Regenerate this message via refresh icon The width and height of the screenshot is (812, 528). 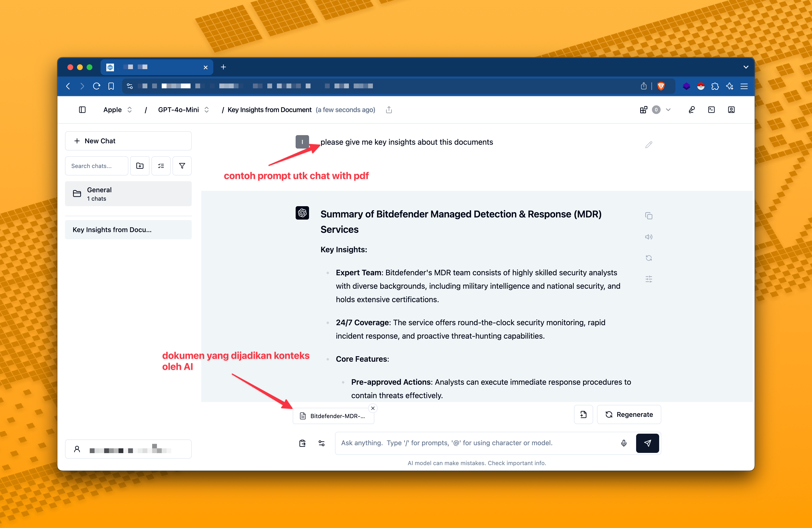tap(649, 258)
